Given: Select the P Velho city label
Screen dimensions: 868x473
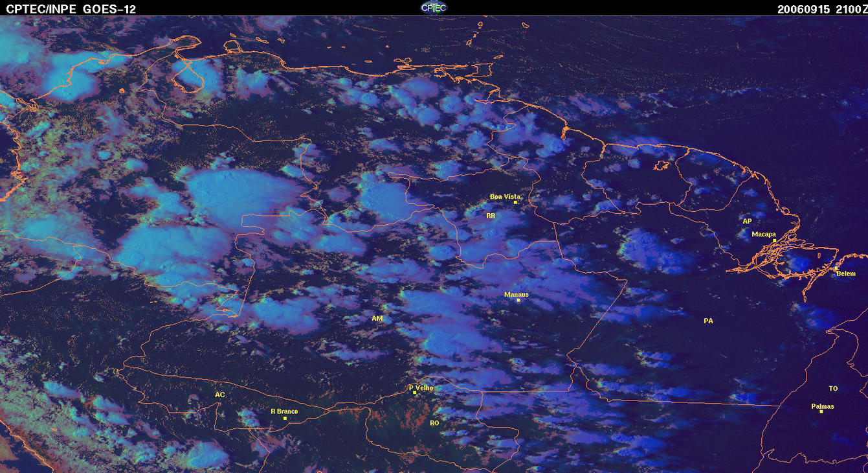Looking at the screenshot, I should click(421, 387).
